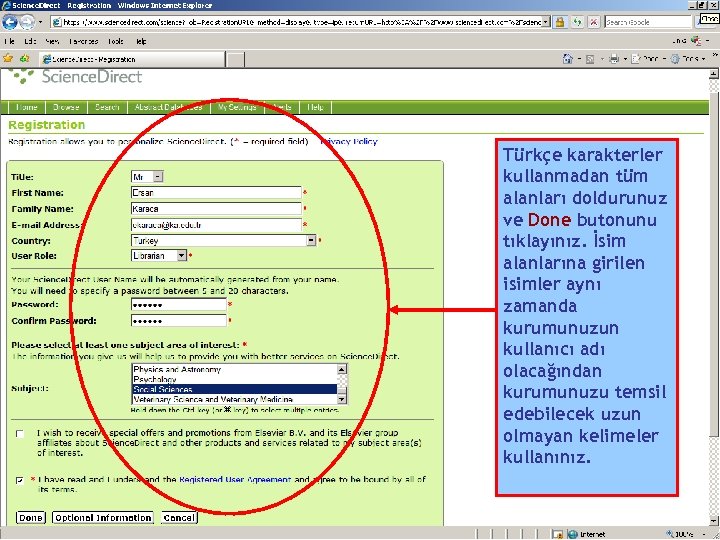Select the ScienceDirect - Registration browser tab
720x540 pixels.
(x=132, y=59)
